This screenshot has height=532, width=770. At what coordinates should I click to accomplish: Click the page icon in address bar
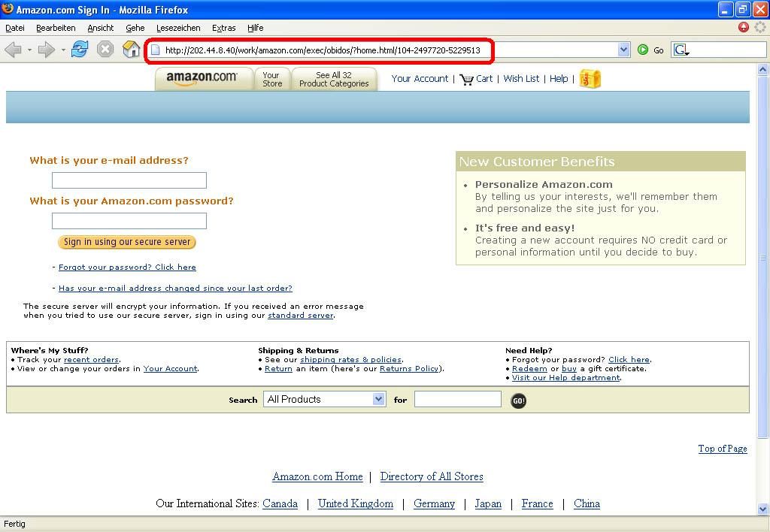click(x=155, y=50)
